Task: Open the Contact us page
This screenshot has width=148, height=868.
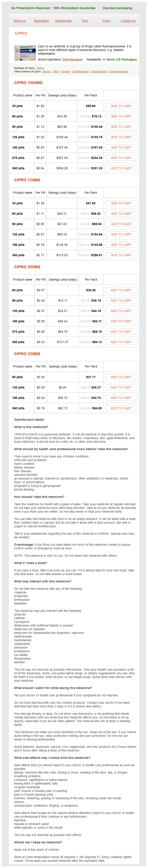Action: (128, 21)
